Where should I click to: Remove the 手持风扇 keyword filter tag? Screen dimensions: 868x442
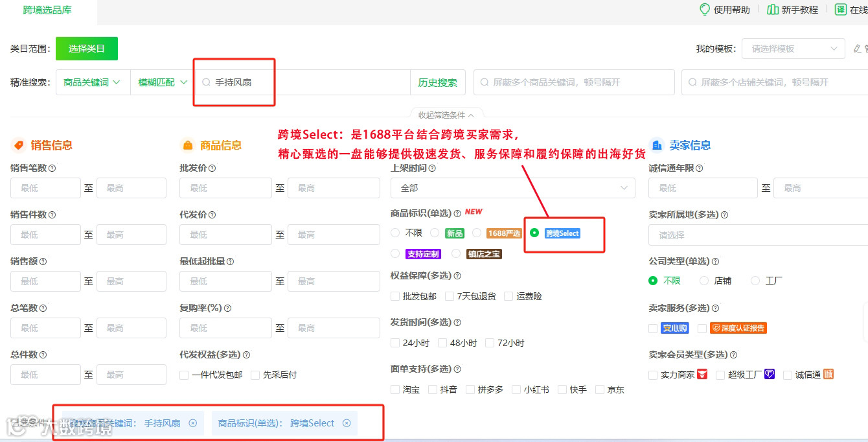[192, 423]
